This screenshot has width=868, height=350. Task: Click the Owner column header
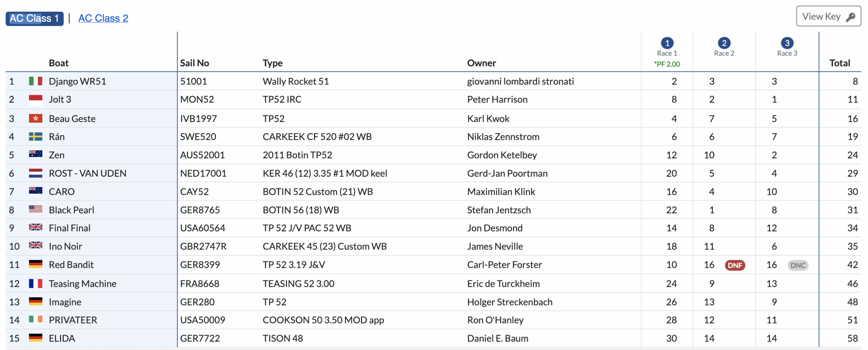click(481, 63)
